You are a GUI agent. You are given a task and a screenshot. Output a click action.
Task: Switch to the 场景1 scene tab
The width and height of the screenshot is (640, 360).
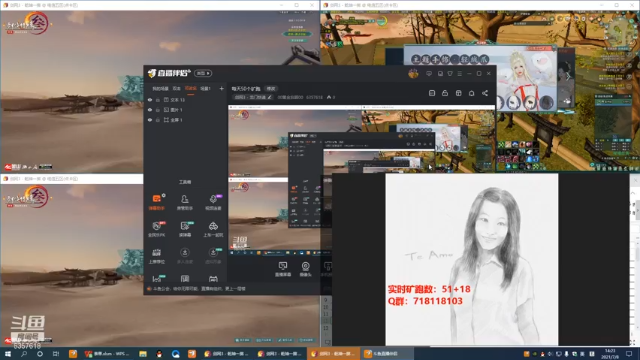(x=205, y=89)
